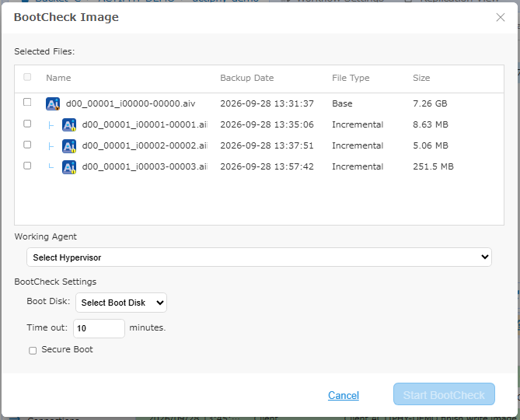Click the icon of incremental file i00003-00003
The height and width of the screenshot is (420, 520).
(69, 167)
